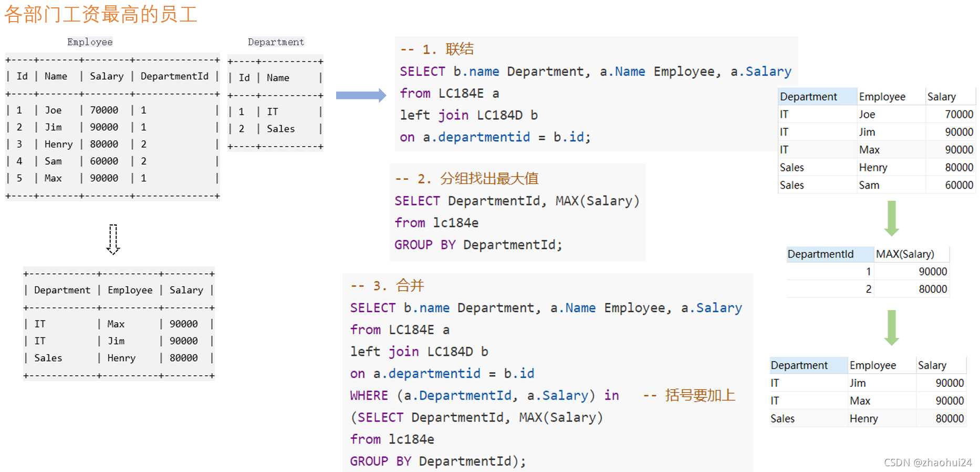Click salary 70000 in the Employee table
The image size is (980, 472).
[104, 110]
